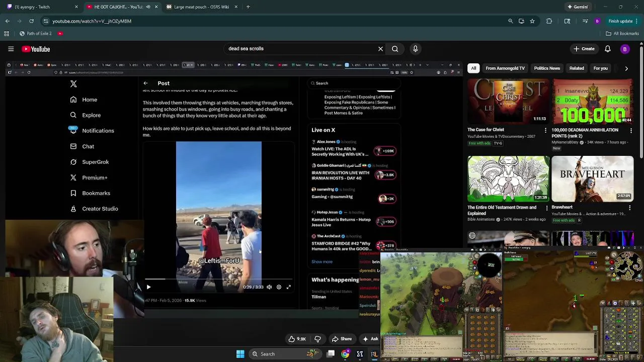Viewport: 644px width, 362px height.
Task: Run the search with the magnifier button
Action: [395, 49]
